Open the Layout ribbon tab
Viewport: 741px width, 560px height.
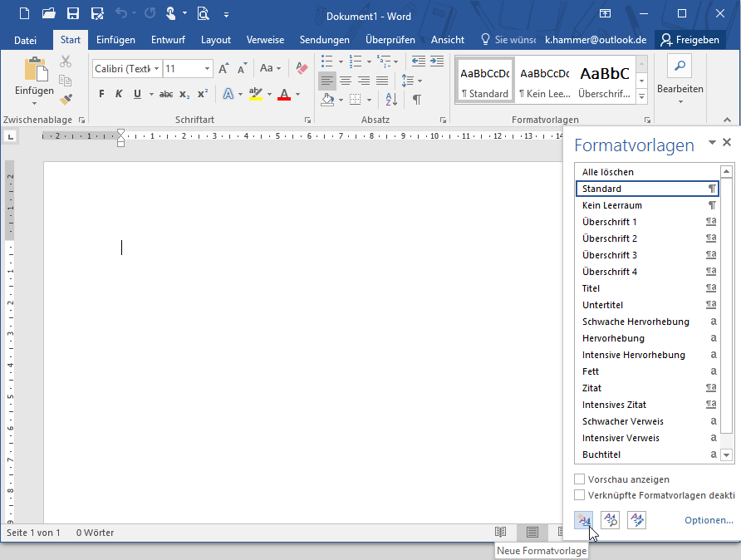[x=216, y=40]
